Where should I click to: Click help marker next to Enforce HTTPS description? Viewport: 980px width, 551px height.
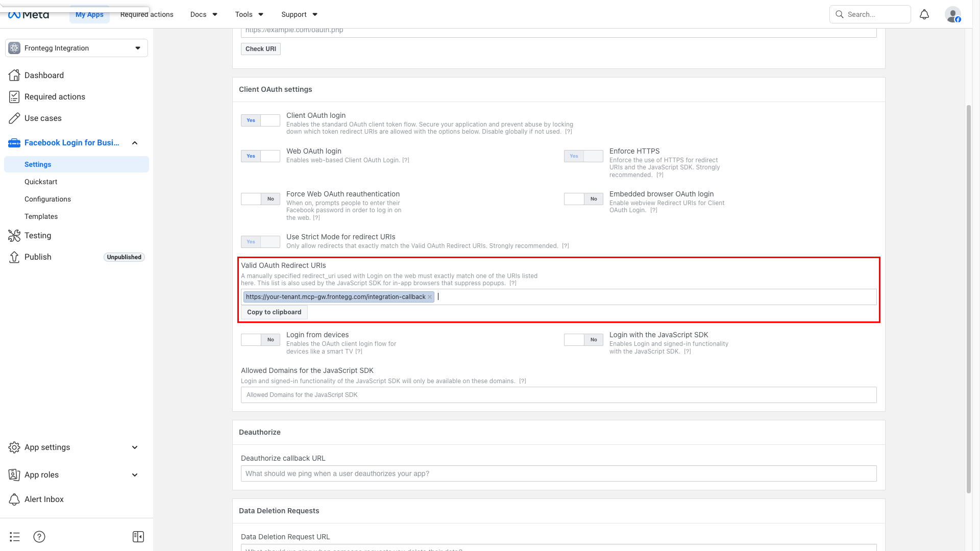tap(660, 175)
